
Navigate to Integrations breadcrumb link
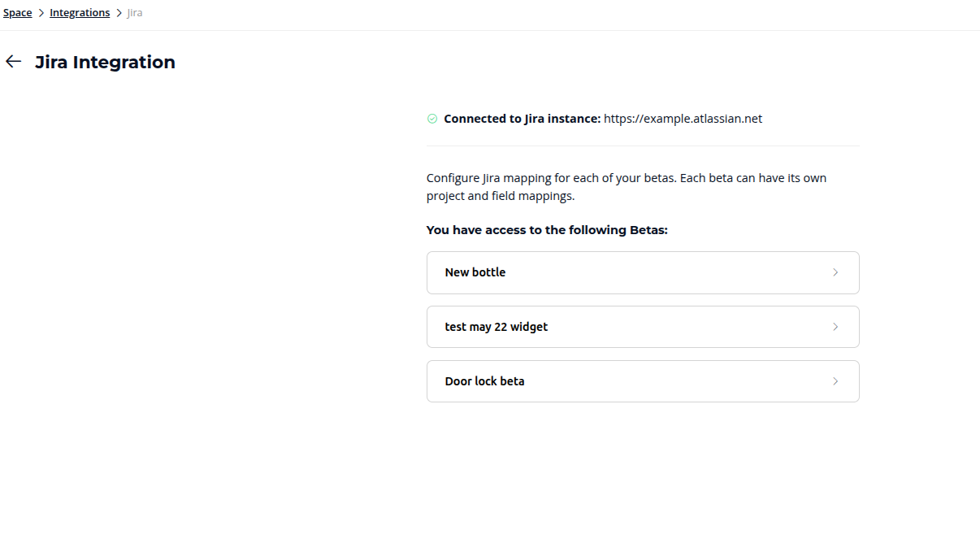coord(80,13)
